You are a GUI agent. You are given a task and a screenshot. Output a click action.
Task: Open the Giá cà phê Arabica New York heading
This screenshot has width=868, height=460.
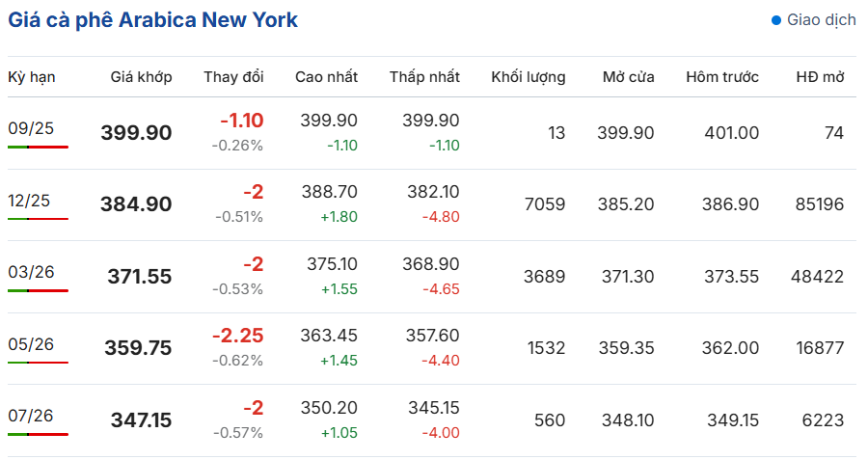pyautogui.click(x=152, y=20)
